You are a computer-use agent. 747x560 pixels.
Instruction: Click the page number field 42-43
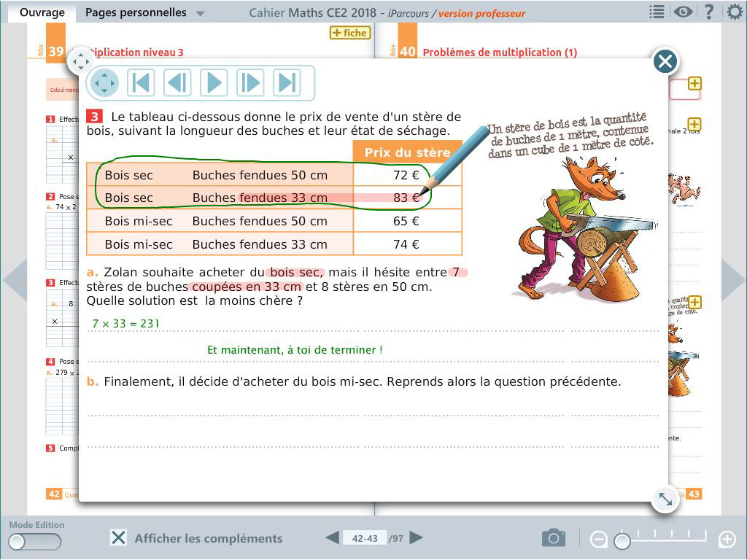tap(365, 538)
